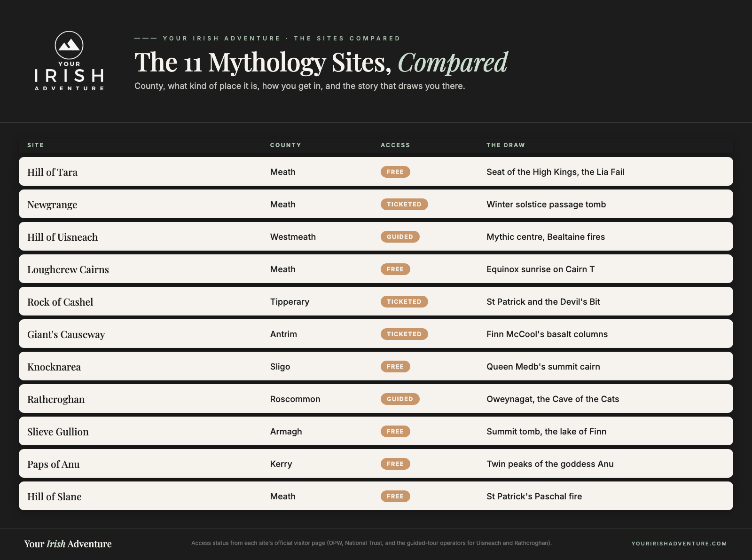Click the GUIDED badge for Hill of Uisneach
This screenshot has width=752, height=560.
point(400,237)
